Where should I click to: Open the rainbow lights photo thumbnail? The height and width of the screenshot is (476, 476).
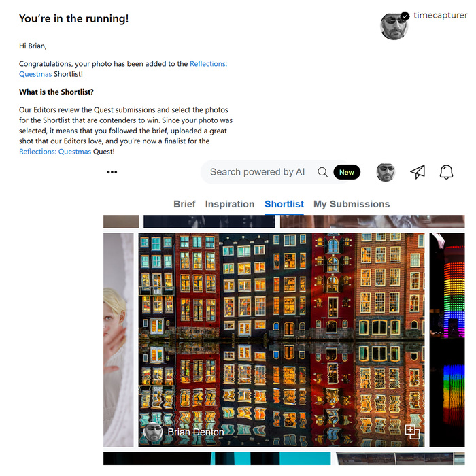click(447, 340)
